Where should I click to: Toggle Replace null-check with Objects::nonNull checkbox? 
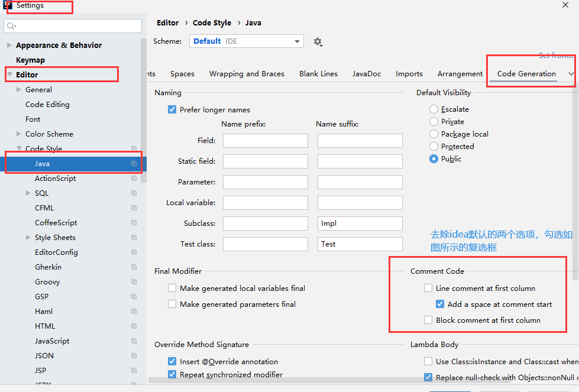(x=428, y=377)
